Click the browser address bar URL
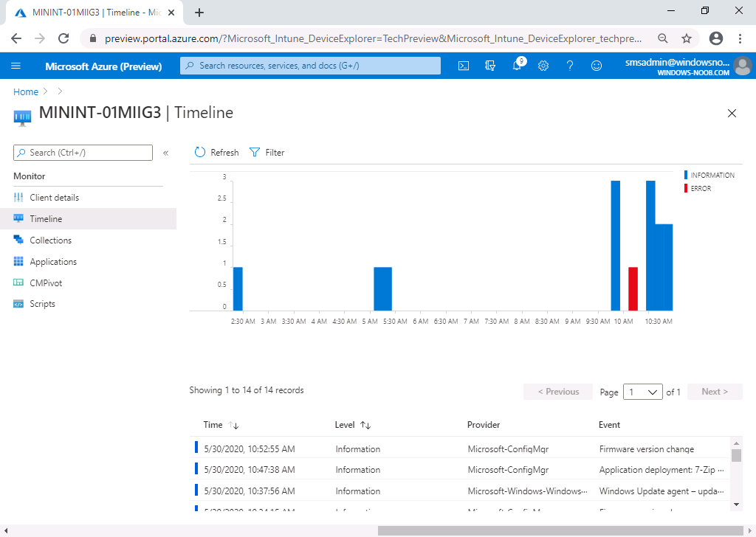This screenshot has width=756, height=537. click(373, 38)
